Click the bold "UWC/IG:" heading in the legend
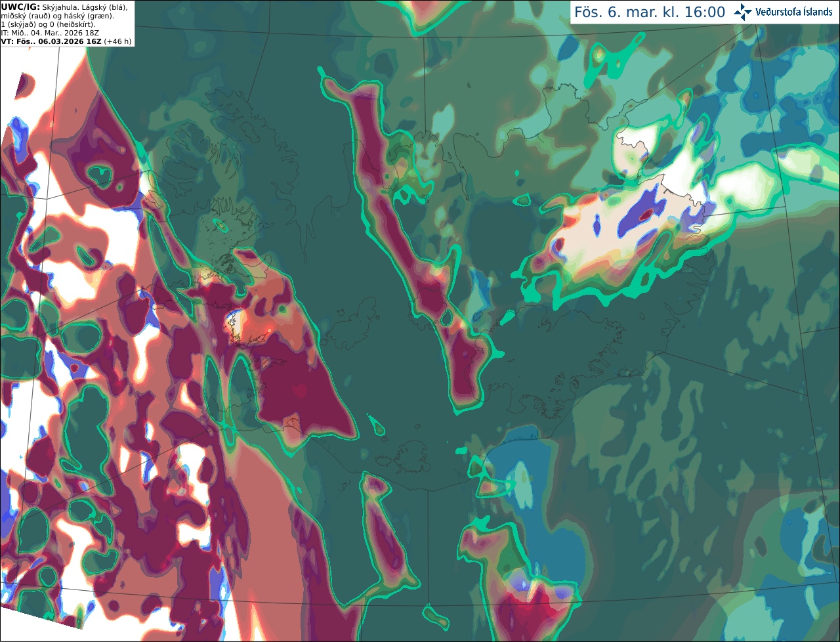Image resolution: width=840 pixels, height=642 pixels. coord(20,7)
